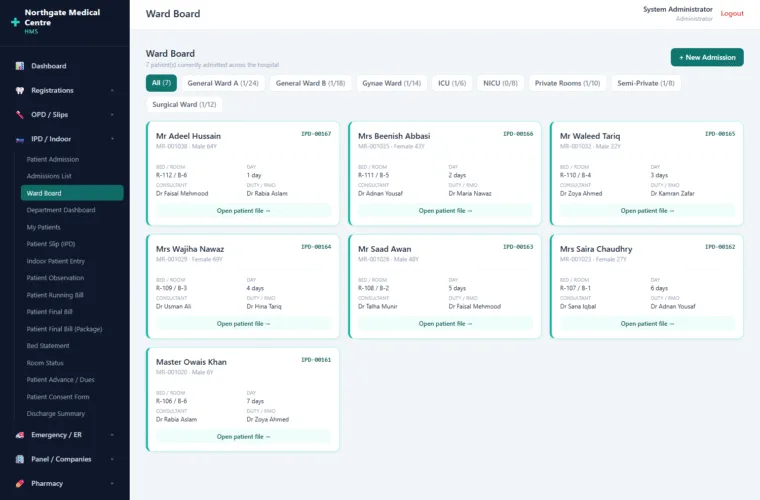
Task: Click the Northgate Medical Centre plus logo
Action: coord(15,22)
